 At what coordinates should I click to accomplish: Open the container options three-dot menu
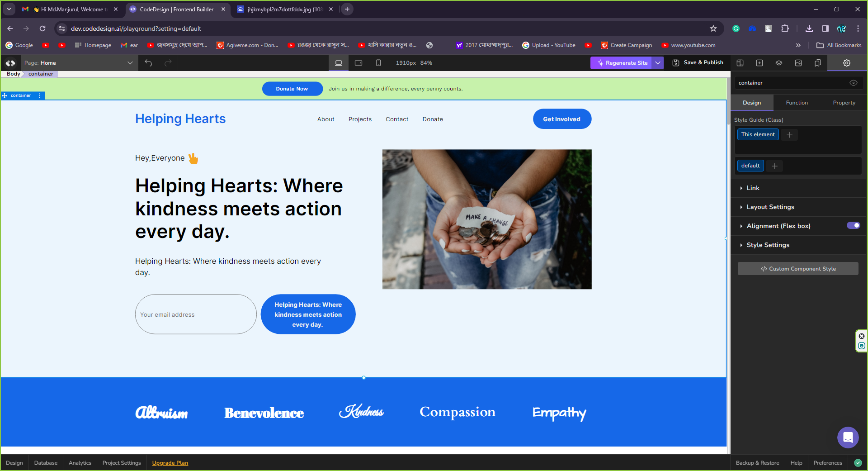coord(40,95)
